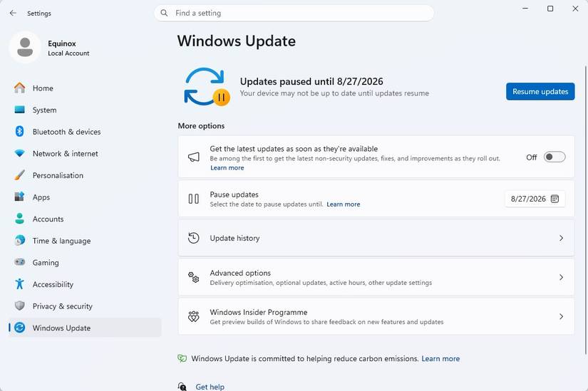Click the Gaming controller icon

pyautogui.click(x=19, y=262)
